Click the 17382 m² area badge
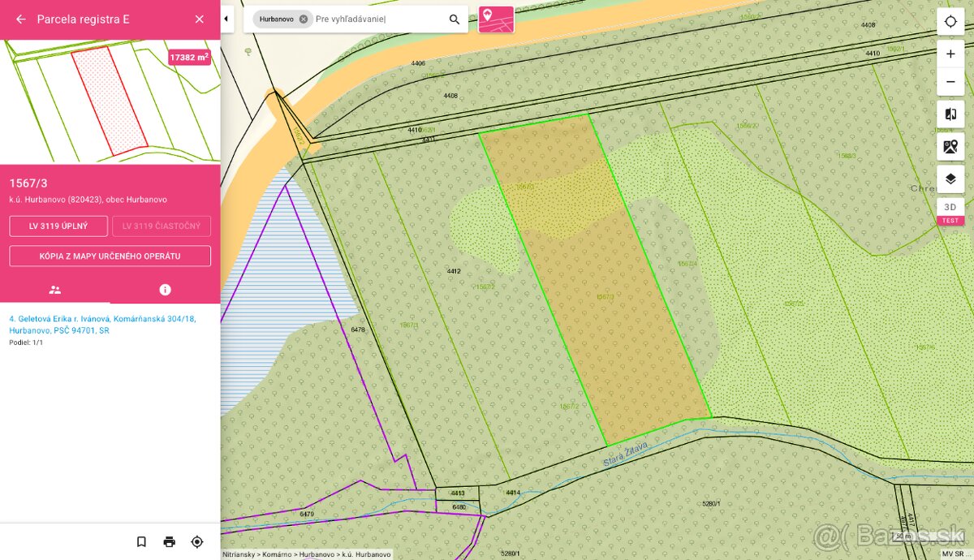 click(189, 58)
